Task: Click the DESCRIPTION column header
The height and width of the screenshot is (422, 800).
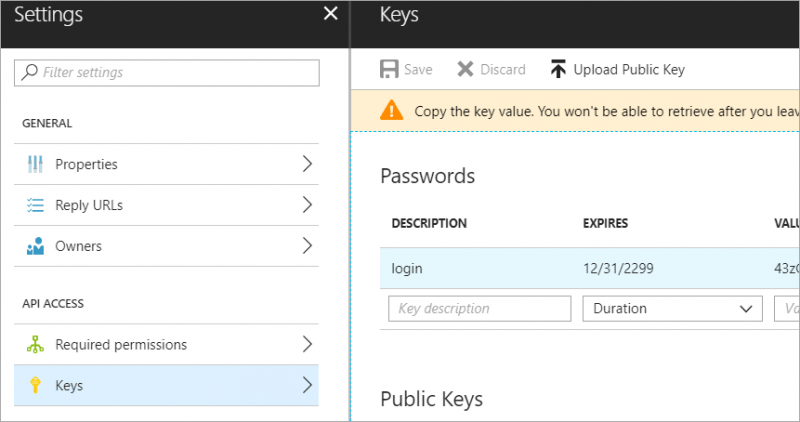Action: (x=429, y=224)
